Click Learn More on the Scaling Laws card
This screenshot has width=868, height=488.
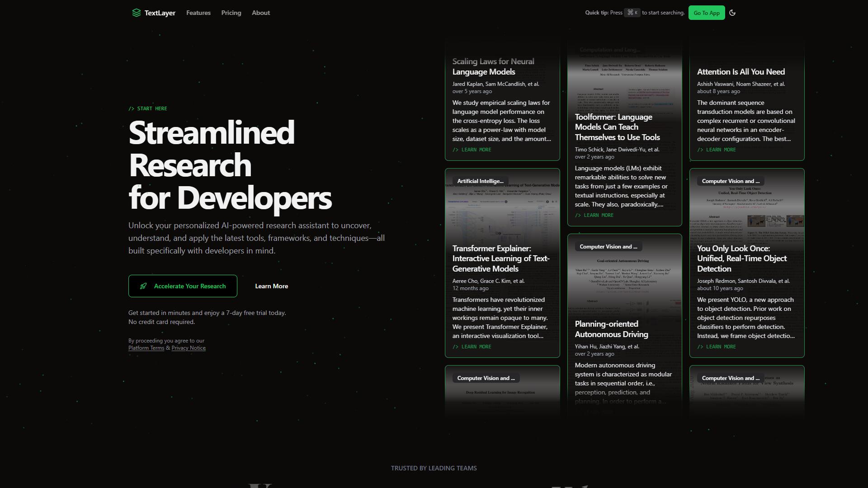(472, 150)
